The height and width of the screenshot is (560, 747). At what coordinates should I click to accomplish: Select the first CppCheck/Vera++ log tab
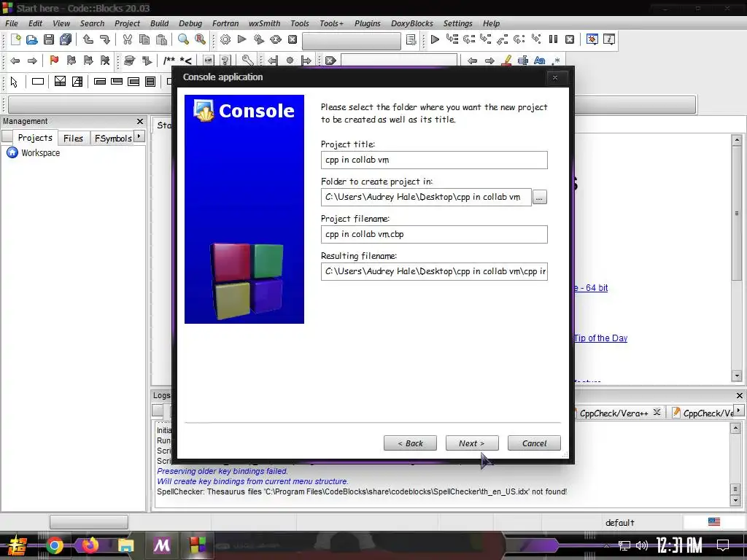pos(614,413)
